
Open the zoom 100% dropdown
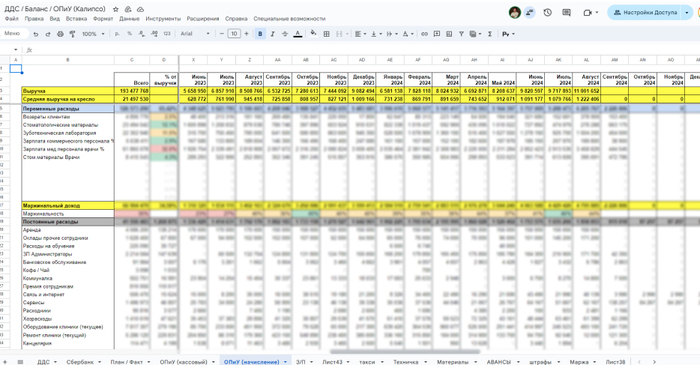coord(93,34)
